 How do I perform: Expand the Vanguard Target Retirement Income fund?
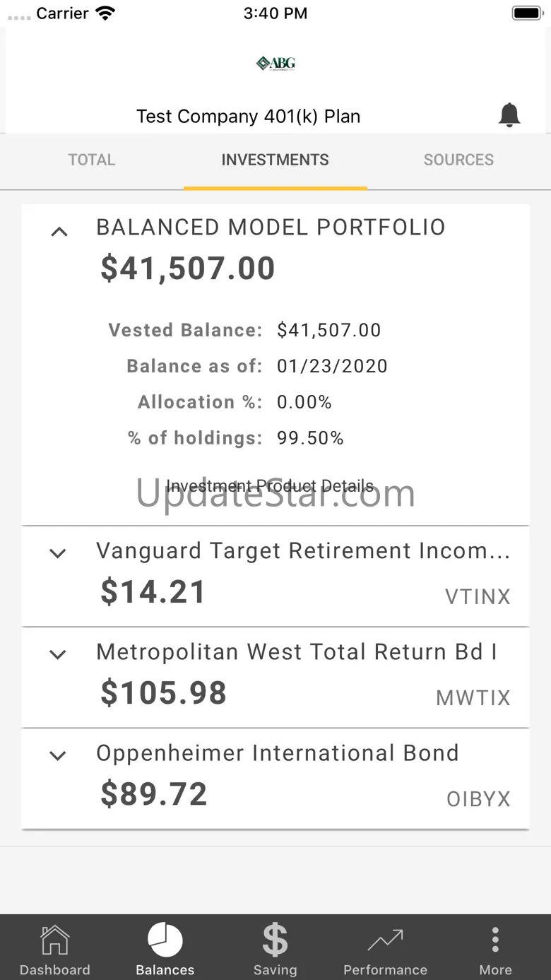58,553
